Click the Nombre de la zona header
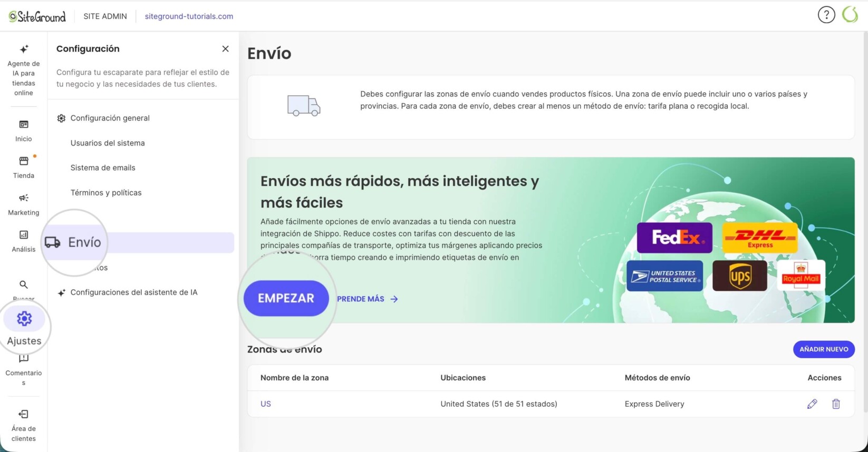The width and height of the screenshot is (868, 452). 294,378
